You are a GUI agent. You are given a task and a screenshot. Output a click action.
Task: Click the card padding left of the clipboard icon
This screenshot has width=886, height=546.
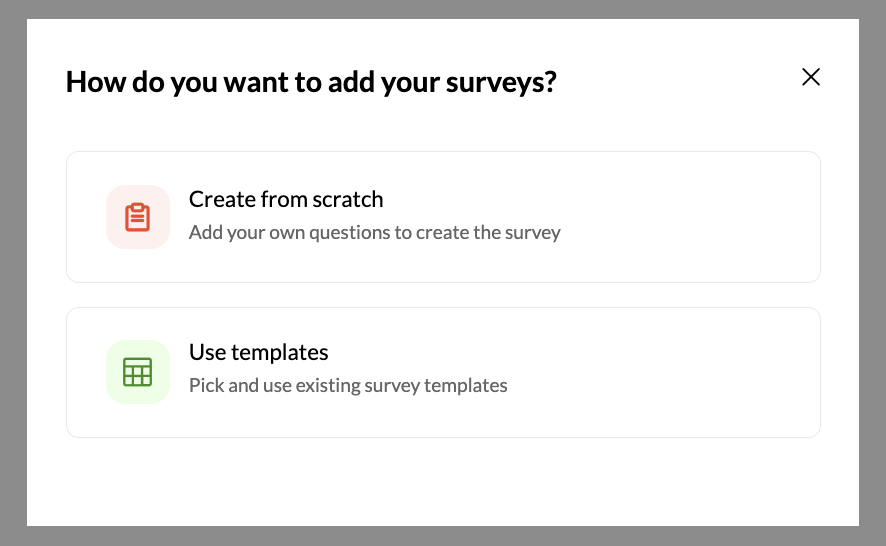(86, 217)
